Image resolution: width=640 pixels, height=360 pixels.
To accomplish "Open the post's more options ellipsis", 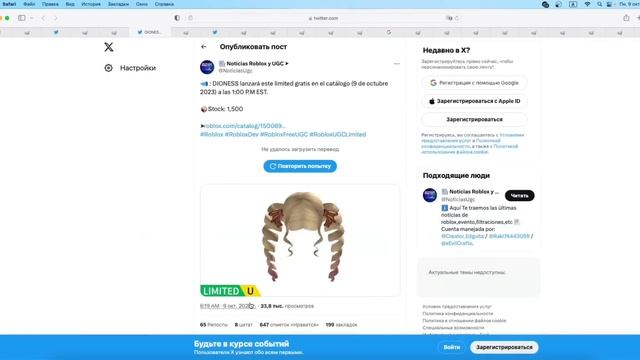I will click(396, 64).
